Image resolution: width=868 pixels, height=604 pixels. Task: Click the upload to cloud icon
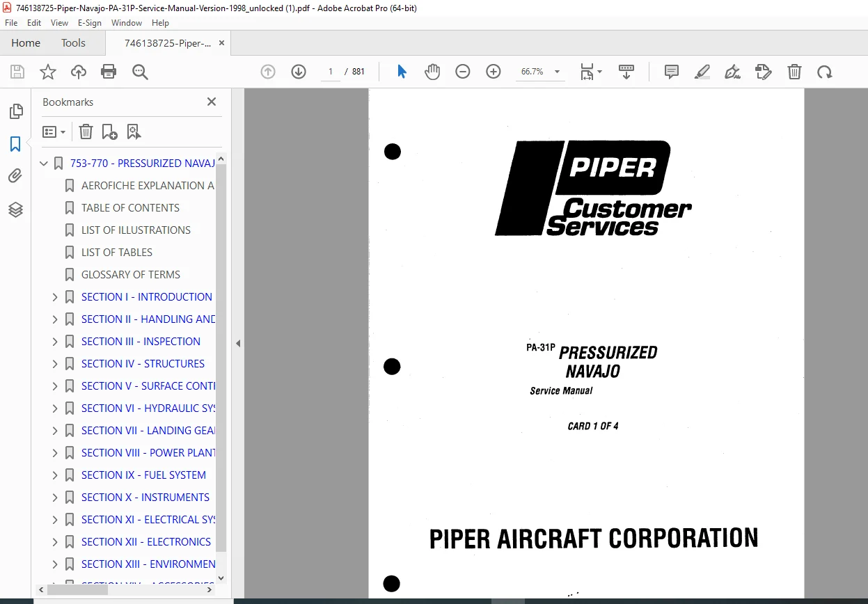pos(79,72)
